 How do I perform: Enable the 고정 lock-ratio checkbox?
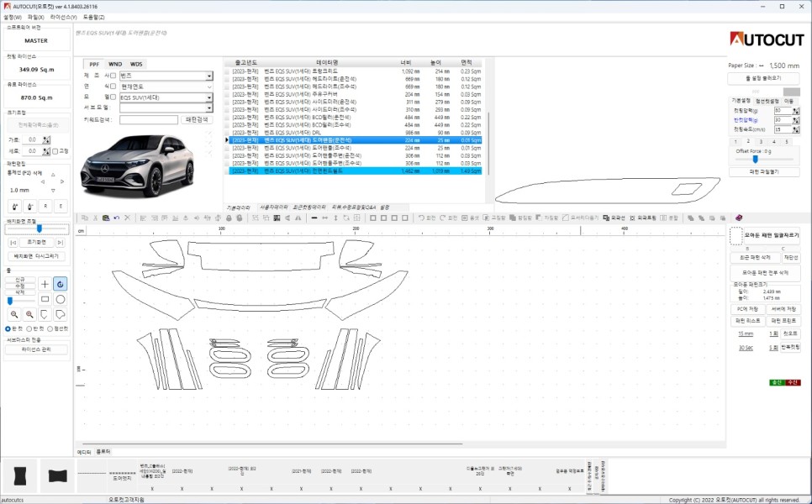pyautogui.click(x=55, y=151)
